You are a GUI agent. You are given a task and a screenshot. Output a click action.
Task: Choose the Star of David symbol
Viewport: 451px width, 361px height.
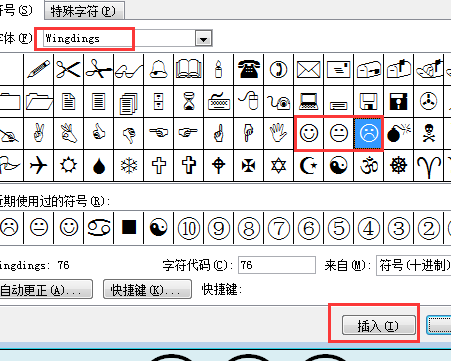pos(279,165)
